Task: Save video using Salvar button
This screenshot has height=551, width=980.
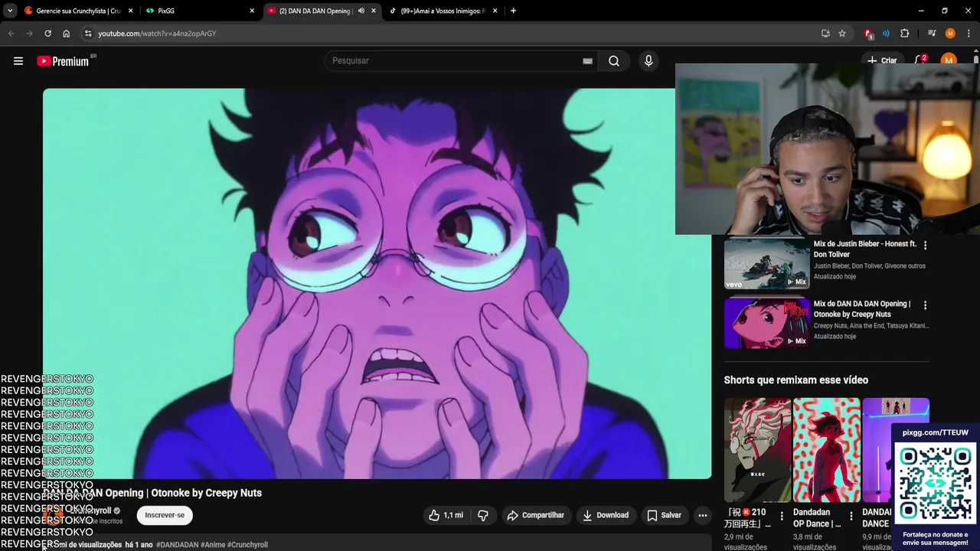Action: [x=664, y=515]
